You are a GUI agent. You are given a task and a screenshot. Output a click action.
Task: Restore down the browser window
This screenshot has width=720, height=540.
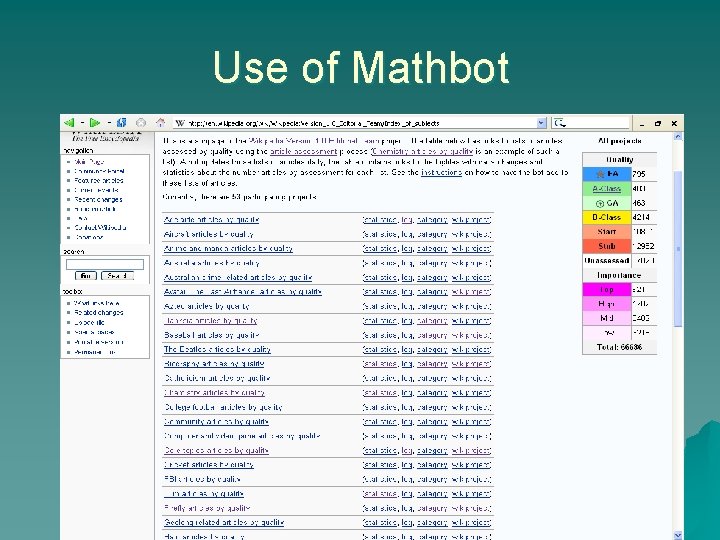(x=658, y=123)
